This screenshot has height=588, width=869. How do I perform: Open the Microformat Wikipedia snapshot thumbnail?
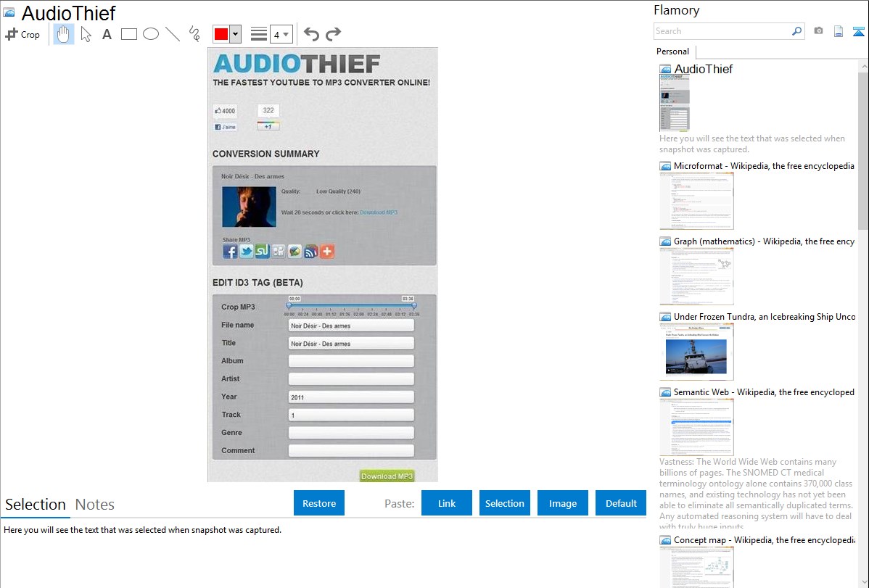pos(696,201)
